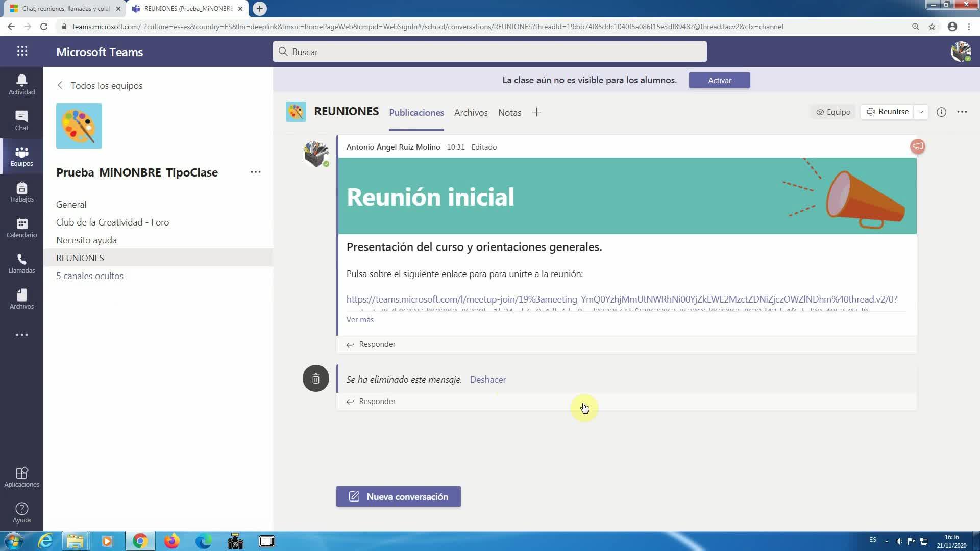Open team options ellipsis next to Prueba_MiNONBRE_TipoClase

tap(256, 172)
